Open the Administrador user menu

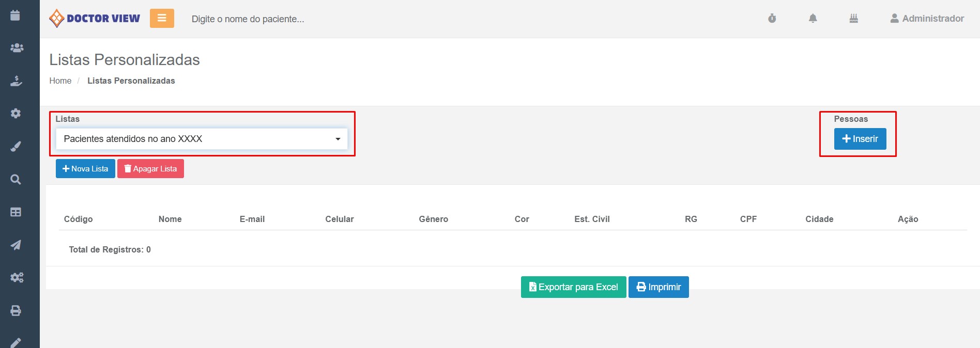(x=927, y=19)
